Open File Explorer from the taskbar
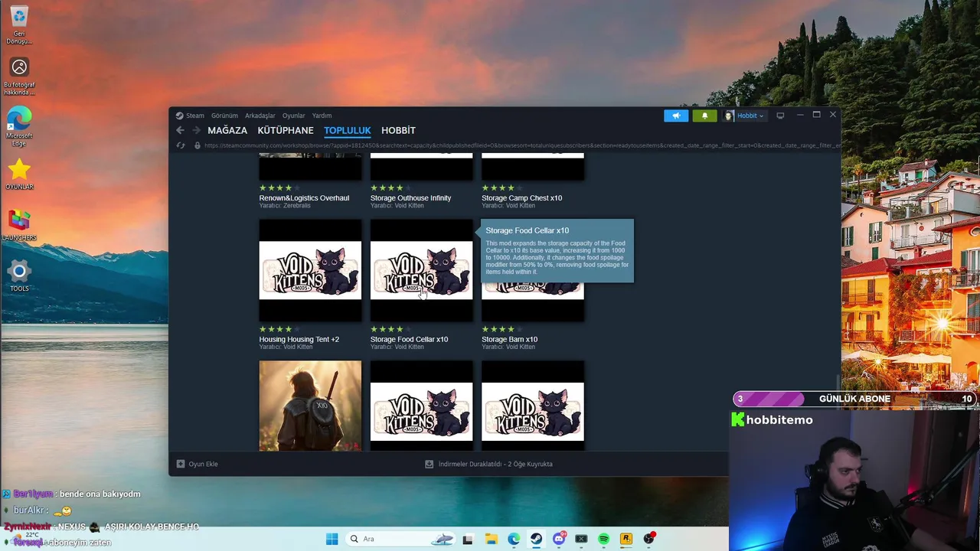980x551 pixels. 491,539
